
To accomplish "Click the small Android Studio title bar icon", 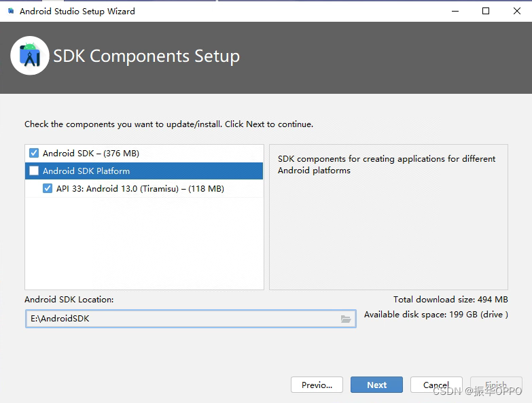I will point(11,11).
